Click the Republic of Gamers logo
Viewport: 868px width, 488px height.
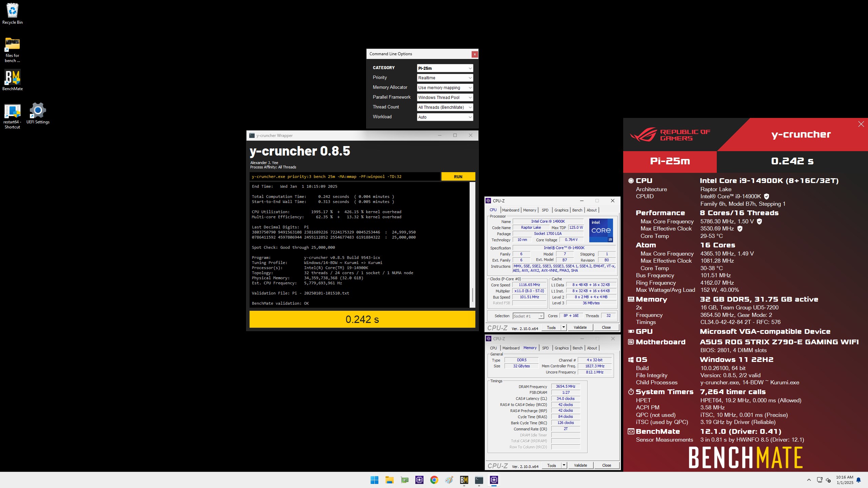[x=670, y=135]
